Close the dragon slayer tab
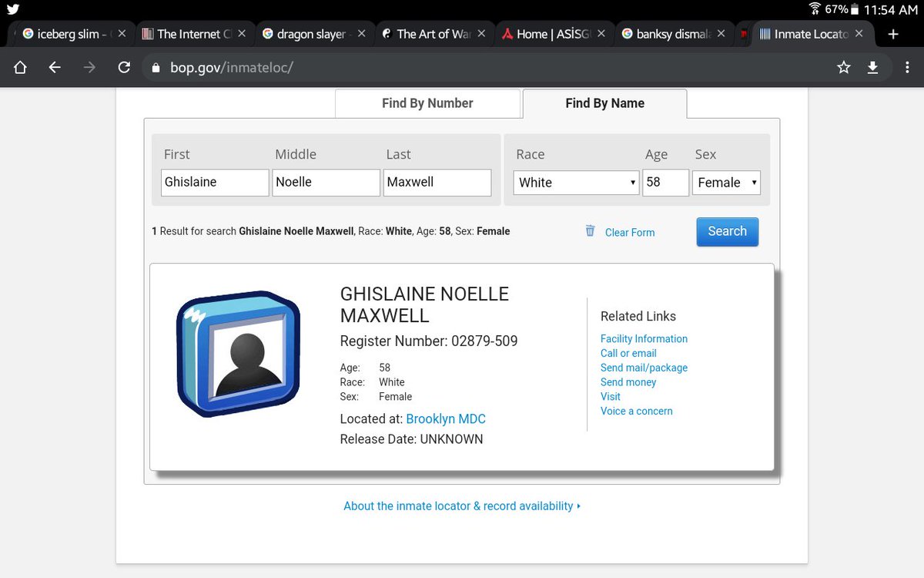 pyautogui.click(x=362, y=34)
